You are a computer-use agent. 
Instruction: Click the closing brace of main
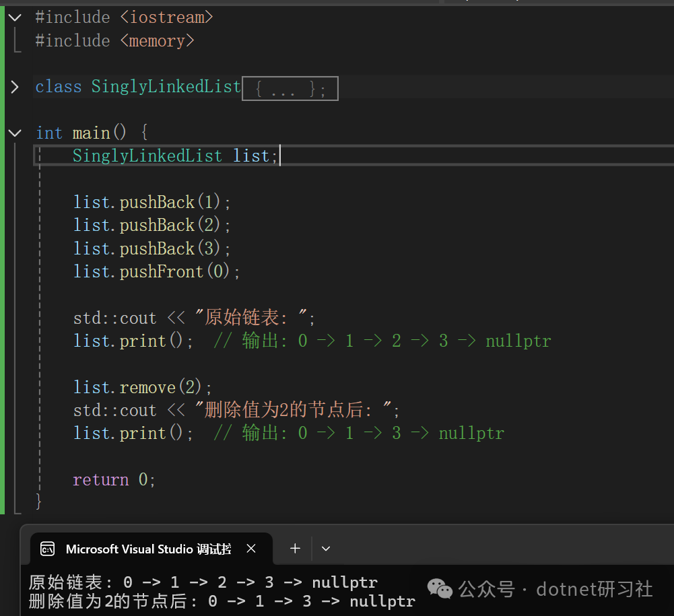tap(38, 502)
